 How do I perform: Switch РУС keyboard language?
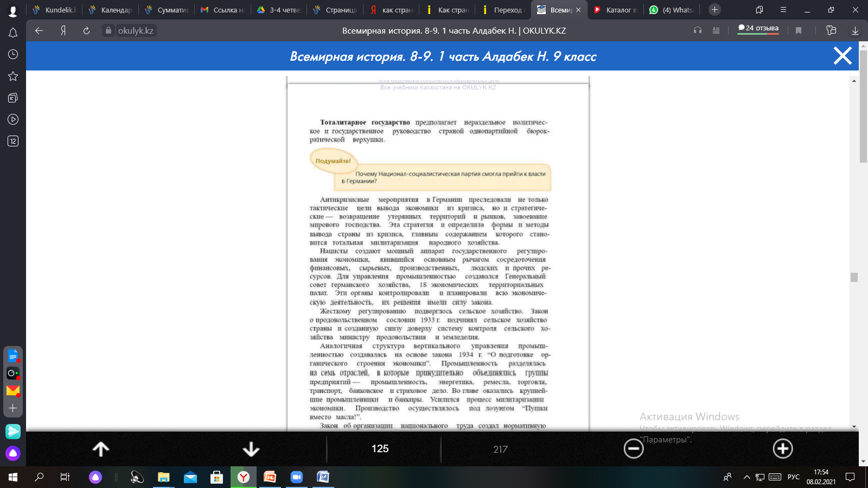click(794, 477)
